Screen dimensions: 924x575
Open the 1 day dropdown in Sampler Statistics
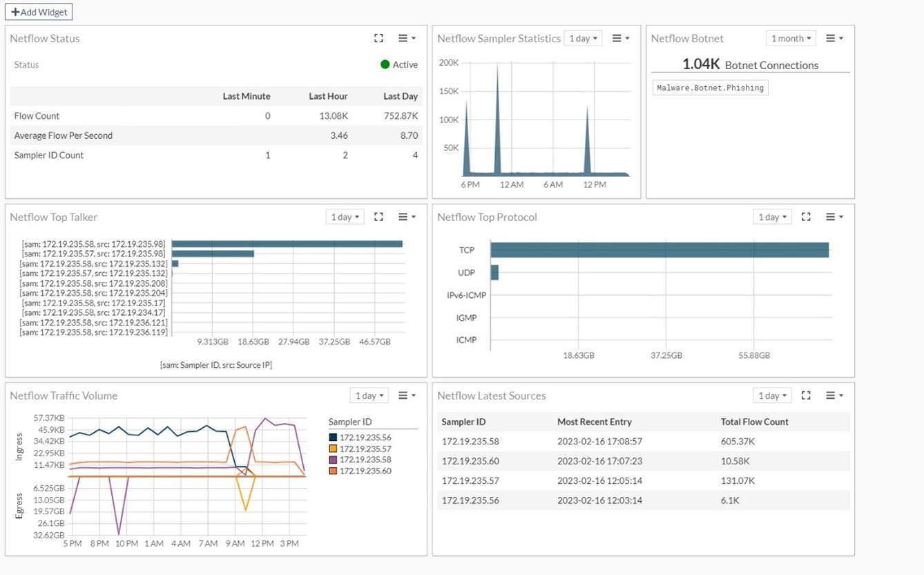click(x=583, y=38)
